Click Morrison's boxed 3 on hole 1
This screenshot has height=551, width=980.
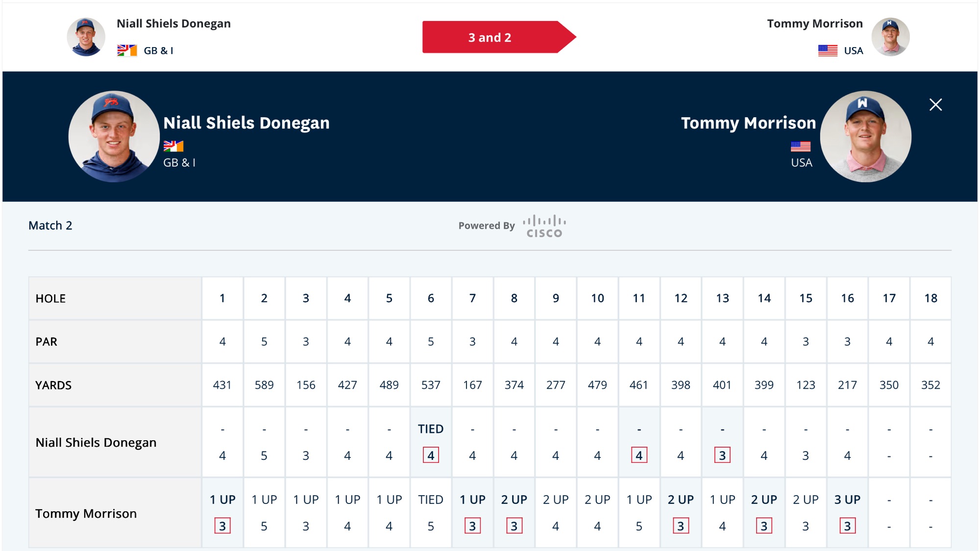(x=222, y=526)
